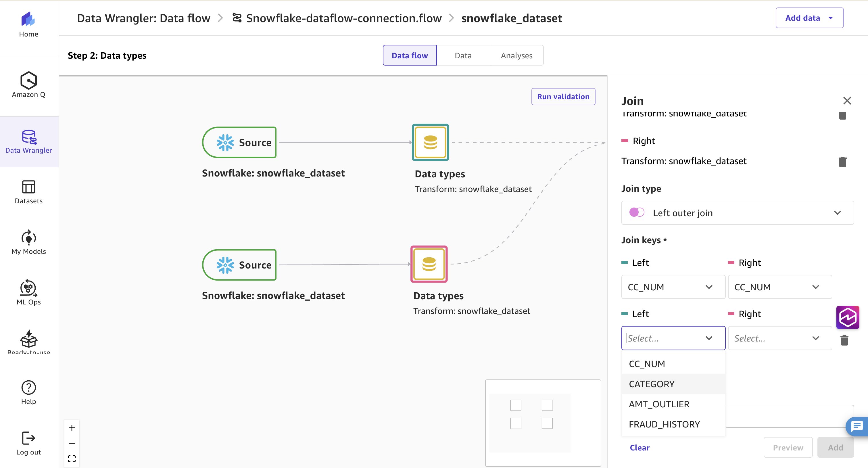Choose CATEGORY from the dropdown list
The image size is (868, 468).
[673, 384]
